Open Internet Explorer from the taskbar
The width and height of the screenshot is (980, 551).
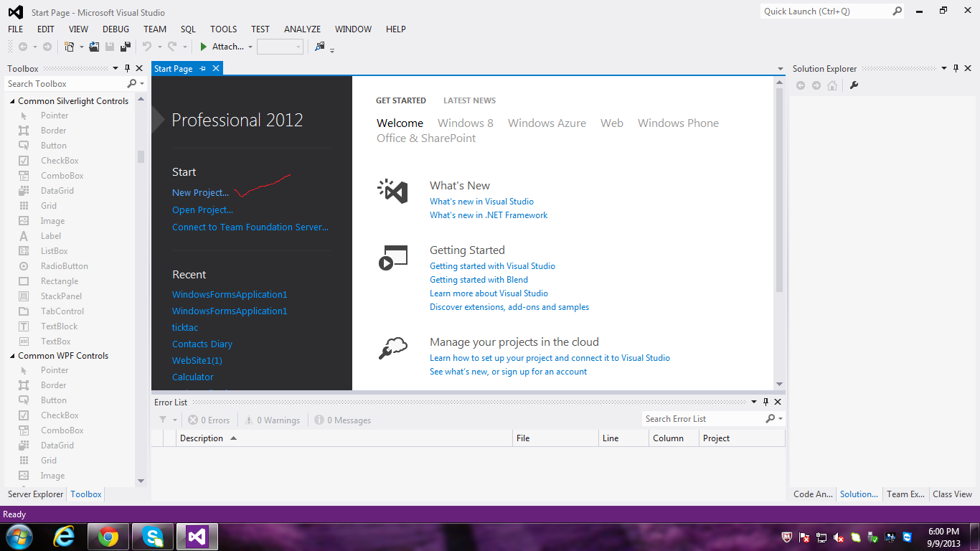click(x=65, y=537)
